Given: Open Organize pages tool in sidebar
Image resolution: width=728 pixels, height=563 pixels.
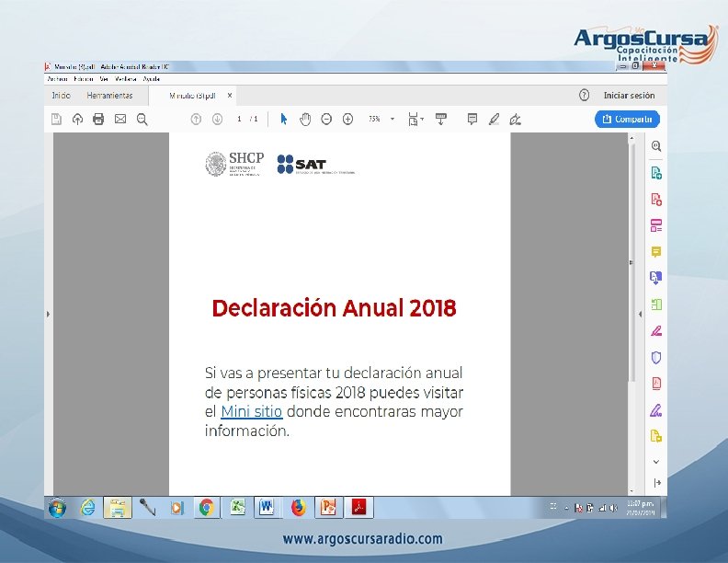Looking at the screenshot, I should (656, 304).
